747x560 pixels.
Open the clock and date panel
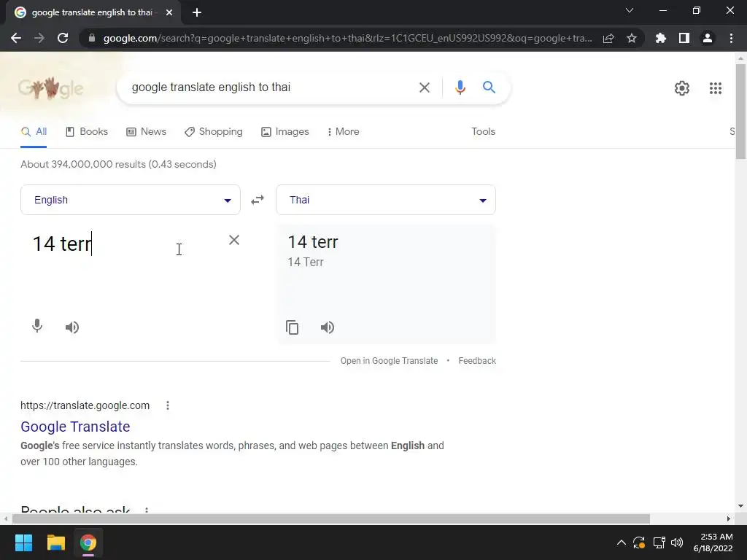point(713,542)
